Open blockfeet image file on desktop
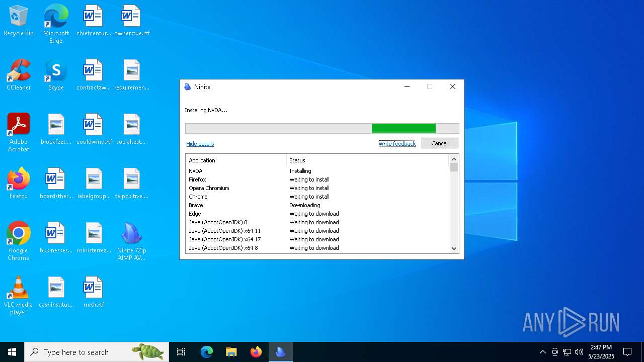The height and width of the screenshot is (362, 644). point(56,129)
